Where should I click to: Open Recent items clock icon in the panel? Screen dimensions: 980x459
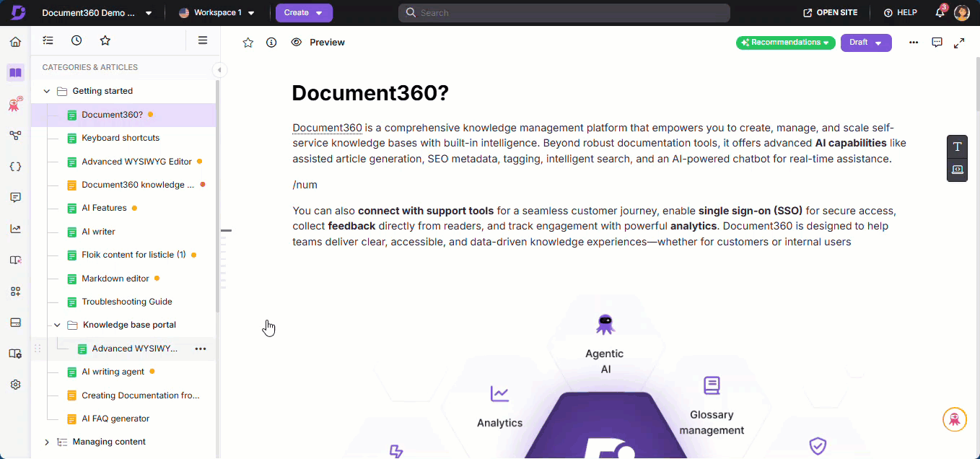[x=76, y=41]
